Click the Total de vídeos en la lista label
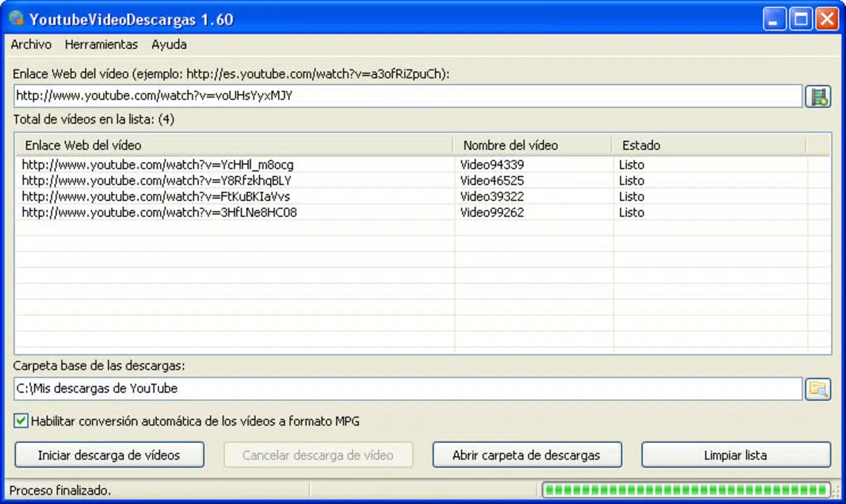The height and width of the screenshot is (504, 846). pyautogui.click(x=94, y=120)
